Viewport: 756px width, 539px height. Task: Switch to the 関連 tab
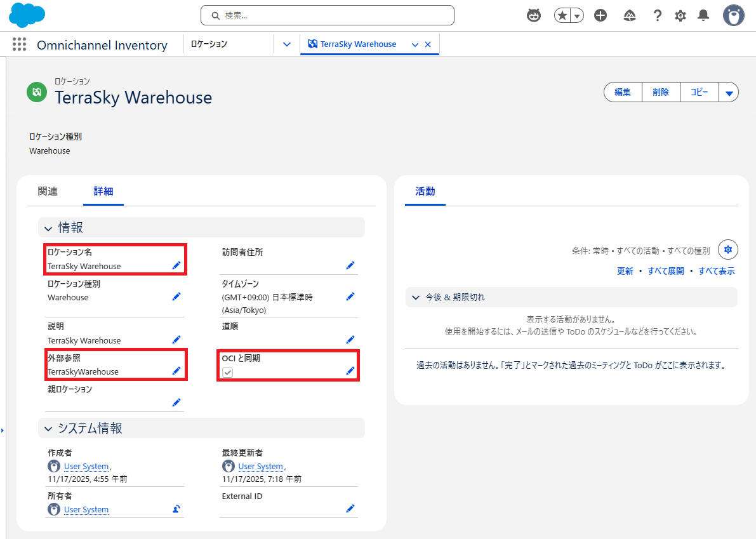(48, 191)
